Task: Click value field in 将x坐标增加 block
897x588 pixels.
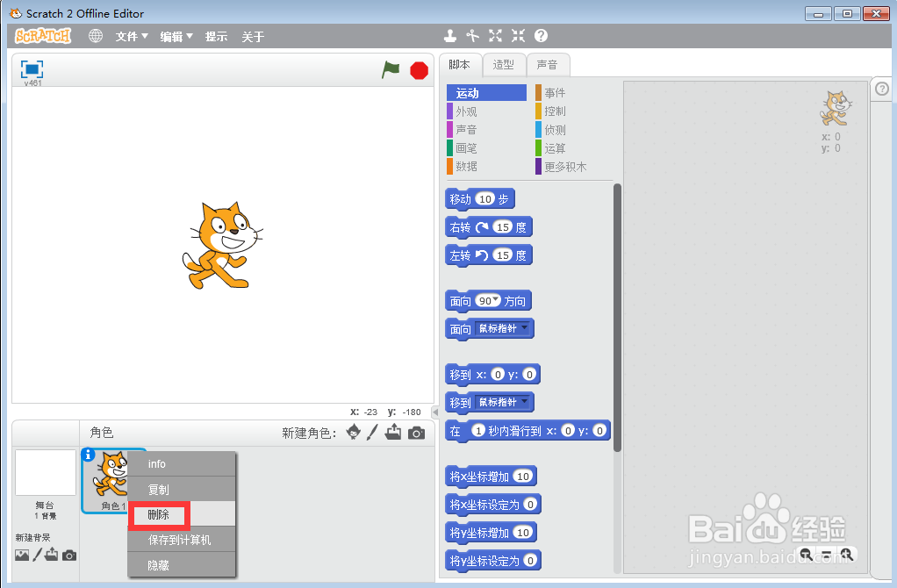Action: pyautogui.click(x=523, y=476)
